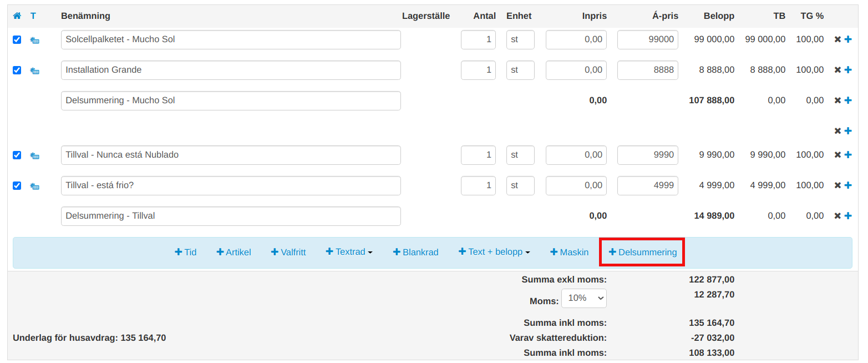Uncheck the Solcellpalketet - Mucho Sol checkbox
This screenshot has height=363, width=868.
17,39
